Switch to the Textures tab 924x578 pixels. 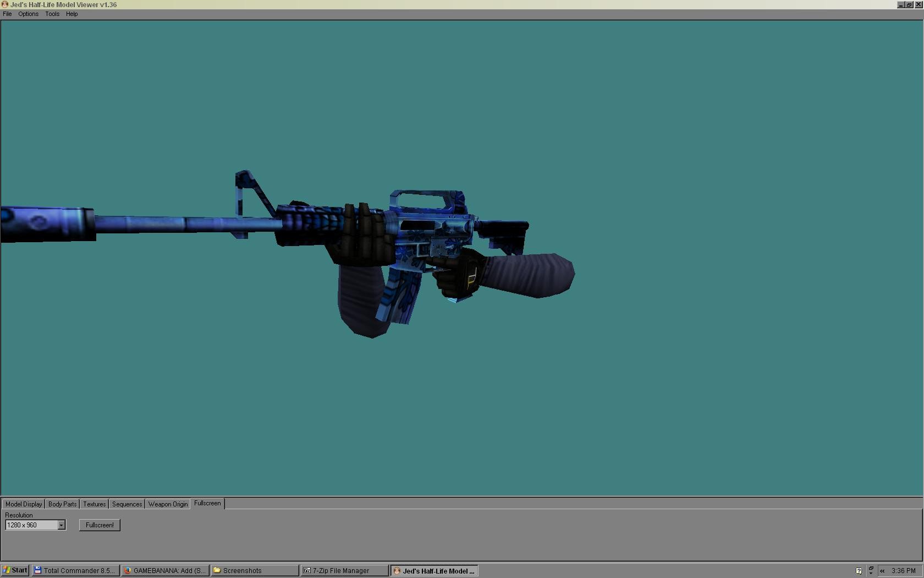click(94, 504)
